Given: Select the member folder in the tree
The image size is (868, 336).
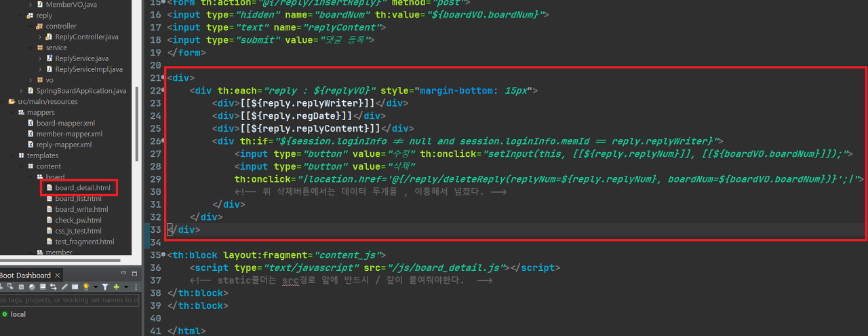Looking at the screenshot, I should point(59,253).
